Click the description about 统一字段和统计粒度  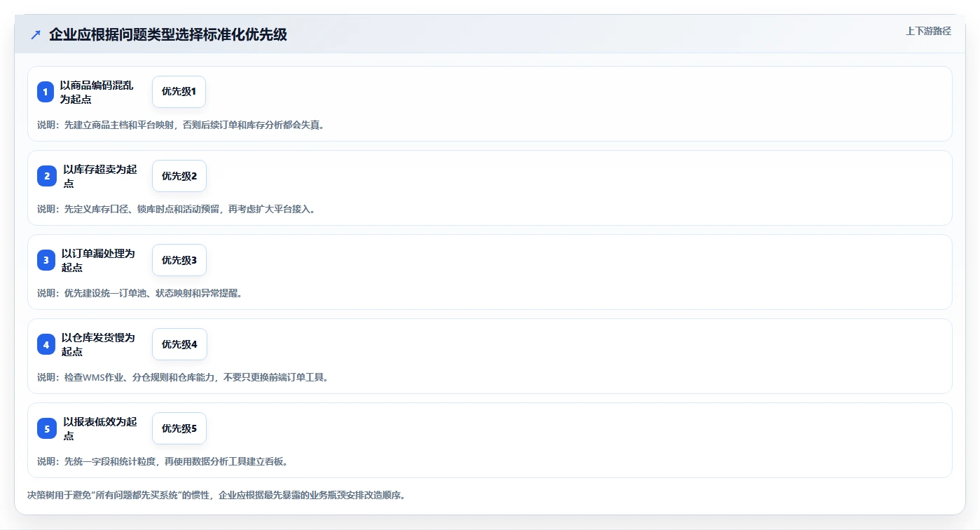pyautogui.click(x=163, y=461)
